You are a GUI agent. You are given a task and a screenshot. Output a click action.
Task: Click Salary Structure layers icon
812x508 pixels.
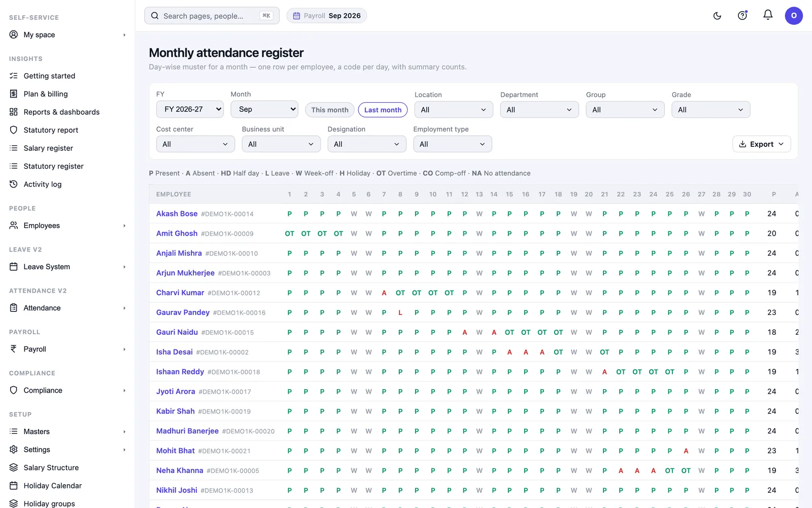tap(14, 467)
